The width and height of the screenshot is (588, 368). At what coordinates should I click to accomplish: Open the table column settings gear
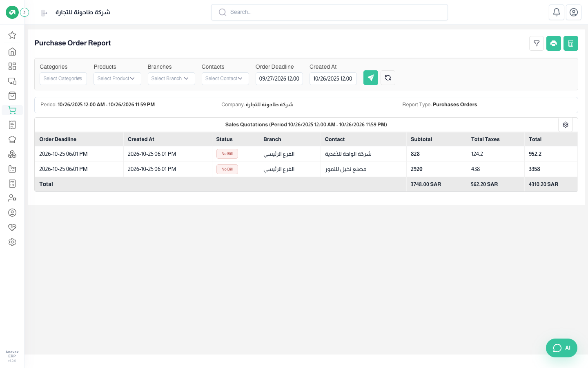pyautogui.click(x=566, y=125)
